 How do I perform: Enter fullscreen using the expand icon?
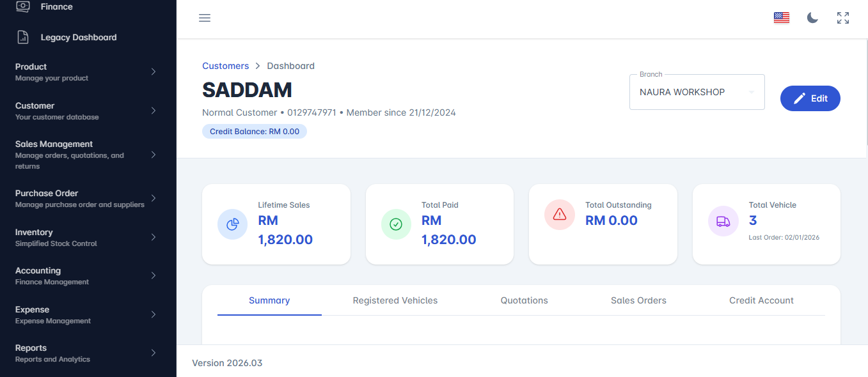point(843,18)
